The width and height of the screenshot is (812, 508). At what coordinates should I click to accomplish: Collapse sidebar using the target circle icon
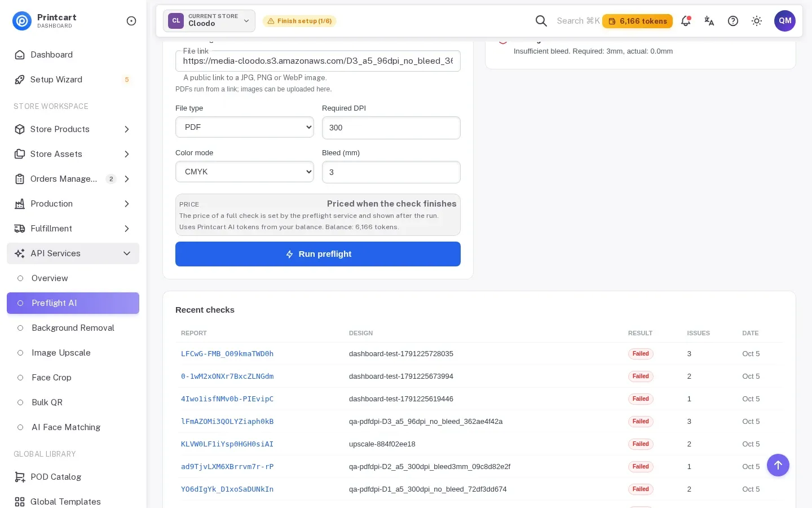click(131, 21)
